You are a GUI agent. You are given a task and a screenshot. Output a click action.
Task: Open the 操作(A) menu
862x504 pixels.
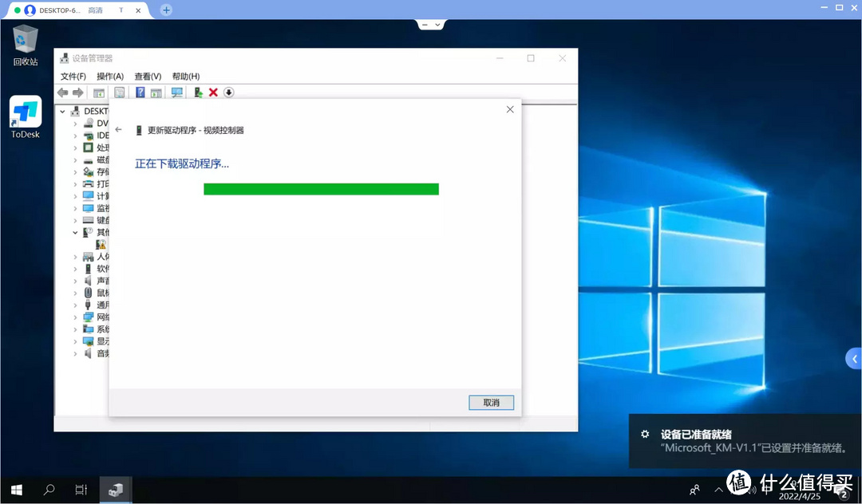coord(110,77)
